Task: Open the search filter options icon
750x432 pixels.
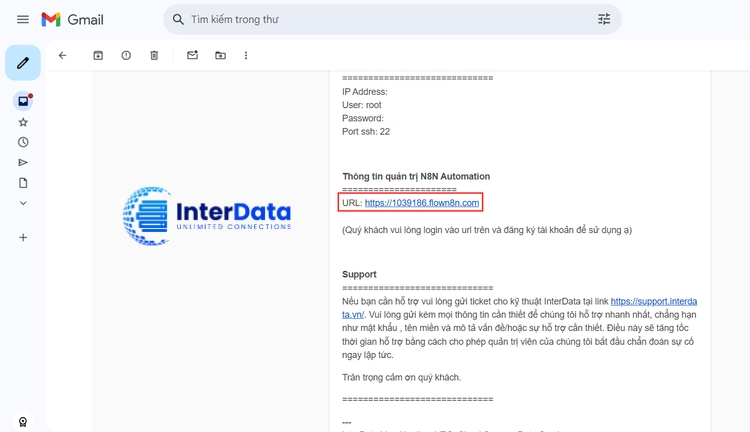Action: click(x=604, y=19)
